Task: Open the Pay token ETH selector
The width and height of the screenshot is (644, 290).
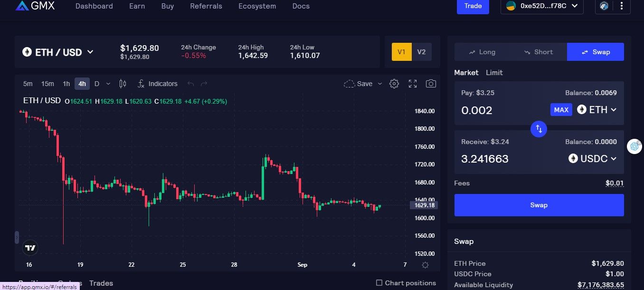Action: (x=597, y=110)
